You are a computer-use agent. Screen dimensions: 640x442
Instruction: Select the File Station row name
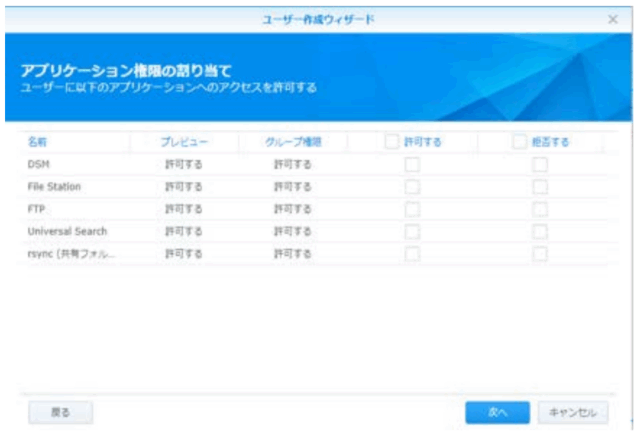point(55,187)
